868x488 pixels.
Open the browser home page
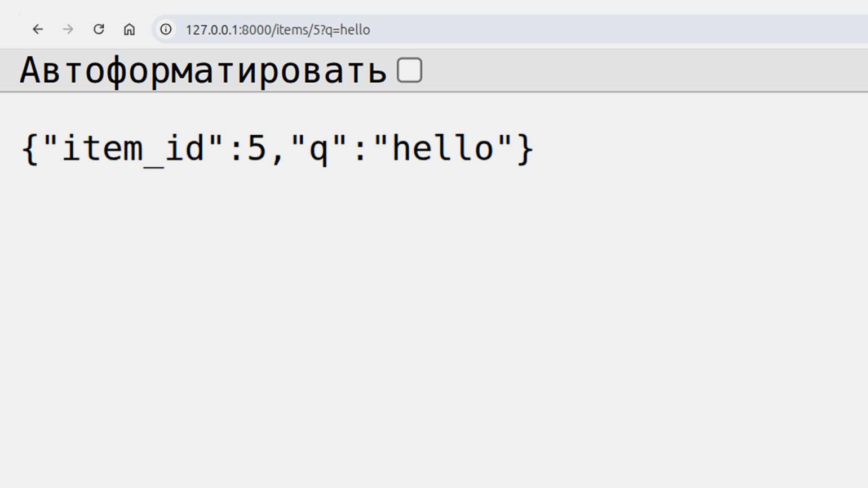(129, 29)
